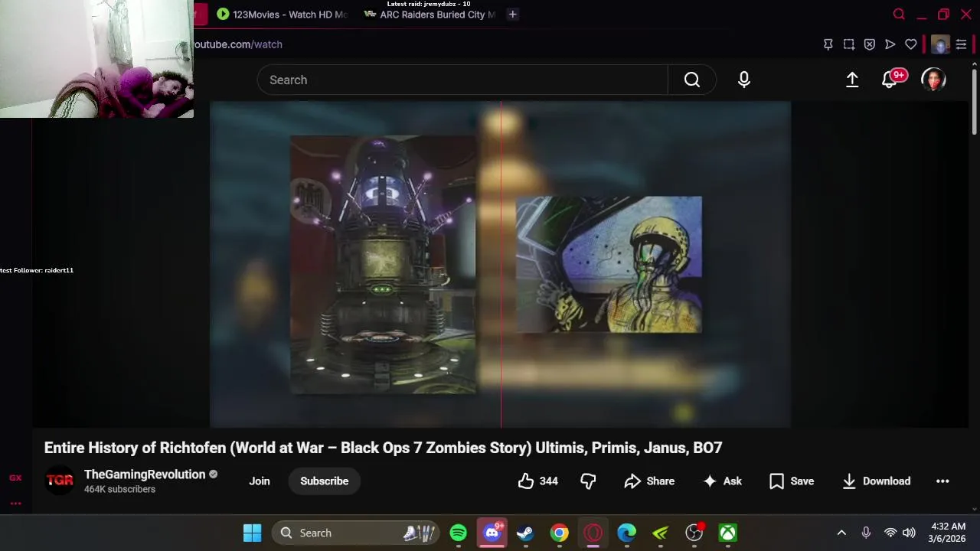980x551 pixels.
Task: Add page to bookmarks heart icon
Action: [x=910, y=44]
